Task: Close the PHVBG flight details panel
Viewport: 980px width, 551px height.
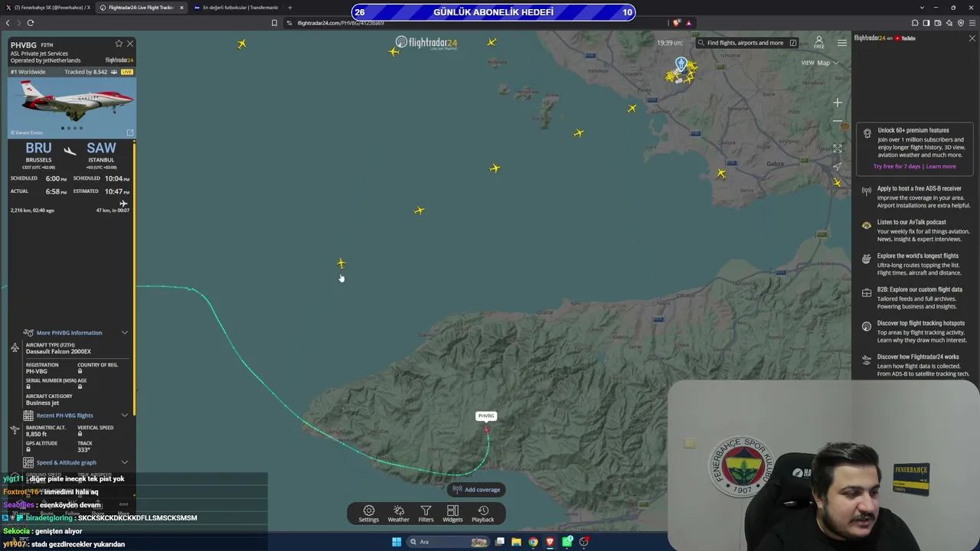Action: tap(130, 44)
